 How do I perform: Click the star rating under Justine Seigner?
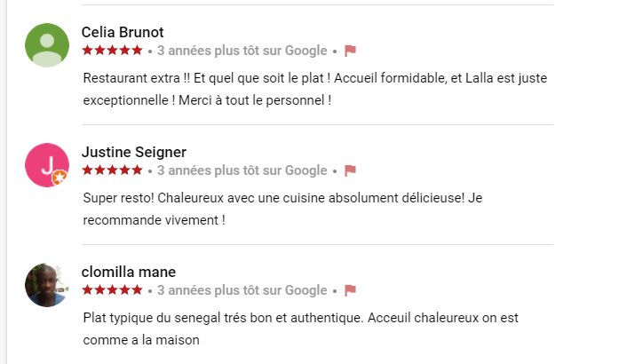[x=112, y=170]
